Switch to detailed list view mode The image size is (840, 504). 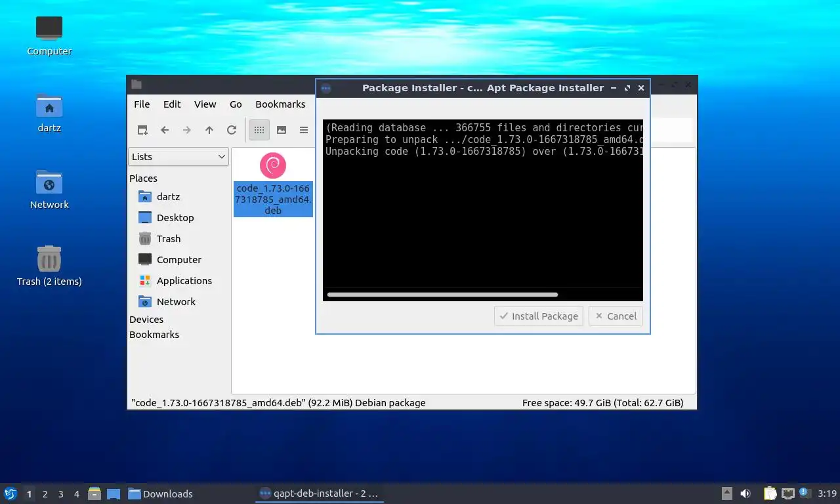[x=304, y=130]
